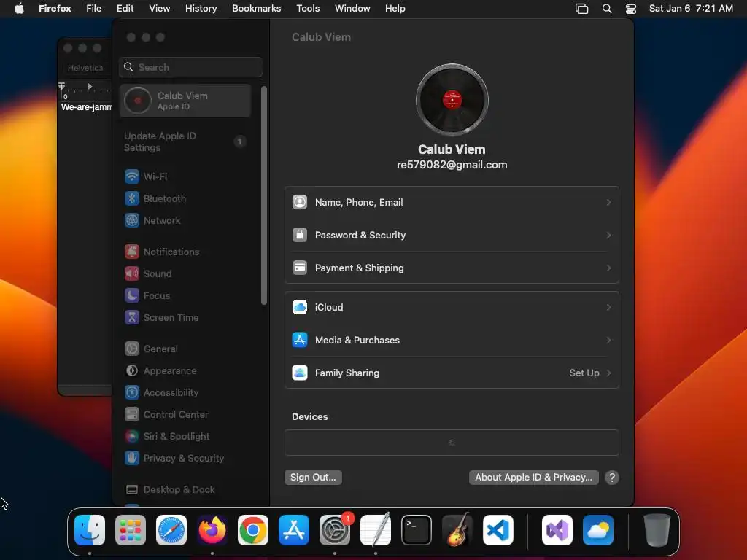Image resolution: width=747 pixels, height=560 pixels.
Task: Open Google Chrome from the Dock
Action: coord(253,530)
